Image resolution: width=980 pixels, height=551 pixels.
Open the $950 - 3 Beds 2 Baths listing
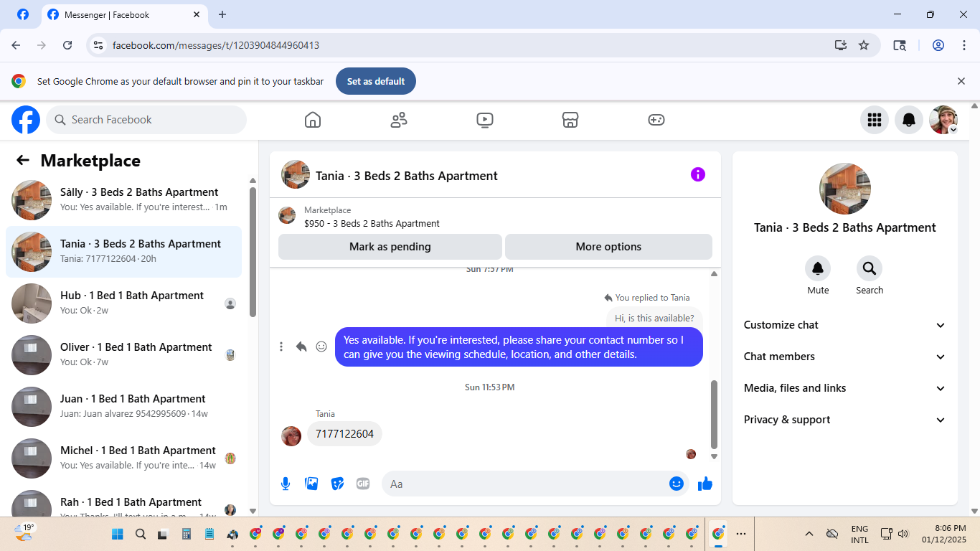point(495,217)
